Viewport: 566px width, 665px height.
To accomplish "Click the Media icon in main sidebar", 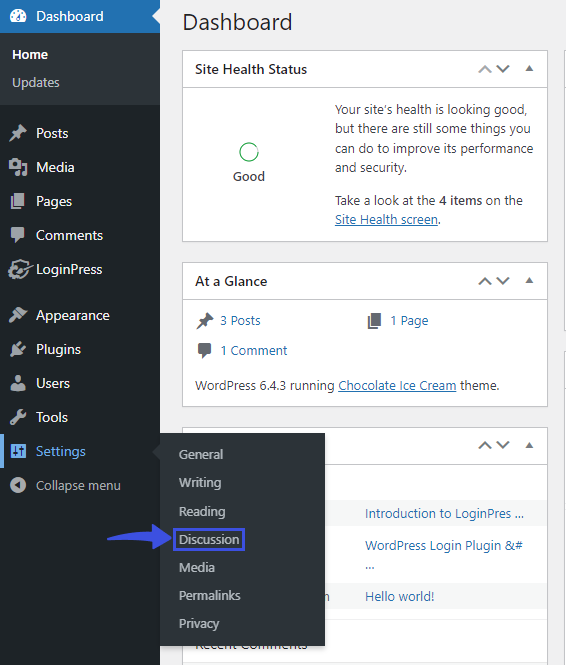I will (18, 167).
